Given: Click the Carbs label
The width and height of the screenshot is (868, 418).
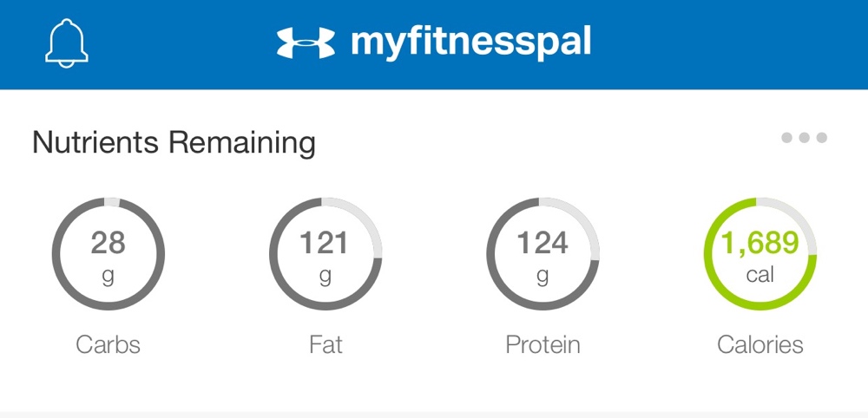Looking at the screenshot, I should (x=108, y=344).
